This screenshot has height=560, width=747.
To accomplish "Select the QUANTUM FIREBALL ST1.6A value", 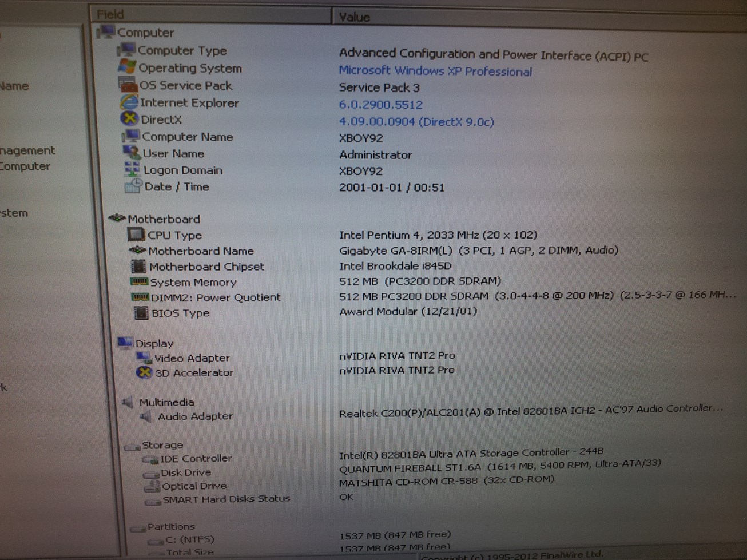I will coord(500,466).
